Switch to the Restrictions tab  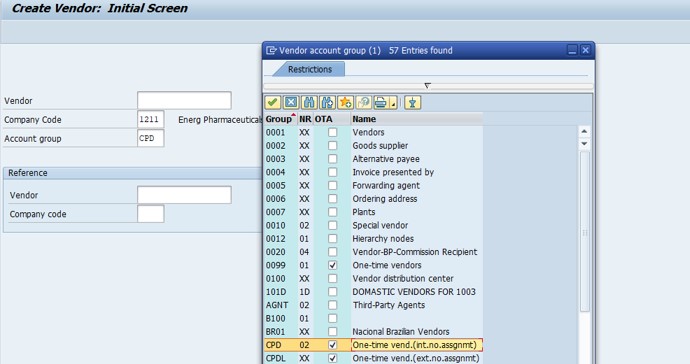point(309,69)
